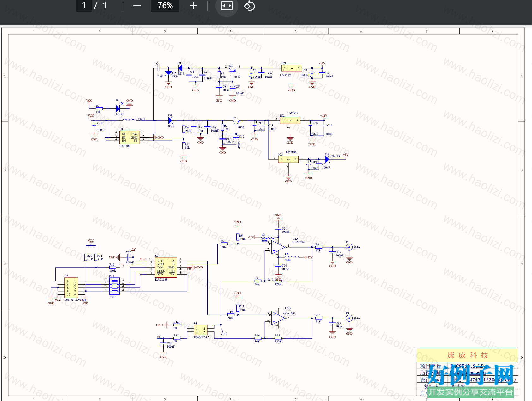
Task: Click the U2A OPA1602 op-amp symbol
Action: [278, 247]
